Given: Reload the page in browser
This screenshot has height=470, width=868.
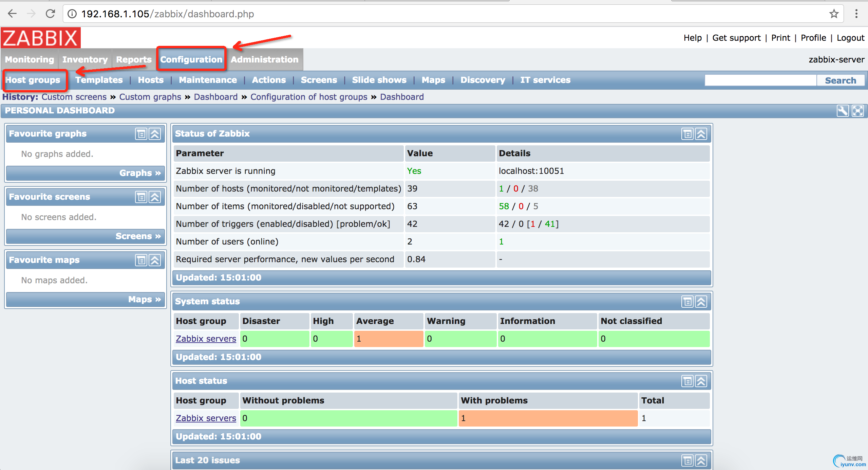Looking at the screenshot, I should click(51, 14).
